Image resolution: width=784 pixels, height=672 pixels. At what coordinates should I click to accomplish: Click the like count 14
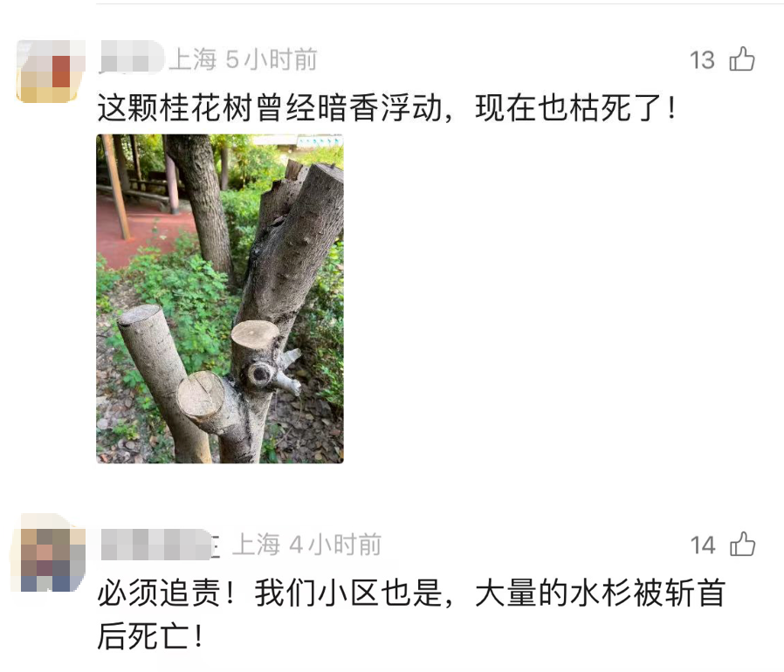click(x=703, y=545)
